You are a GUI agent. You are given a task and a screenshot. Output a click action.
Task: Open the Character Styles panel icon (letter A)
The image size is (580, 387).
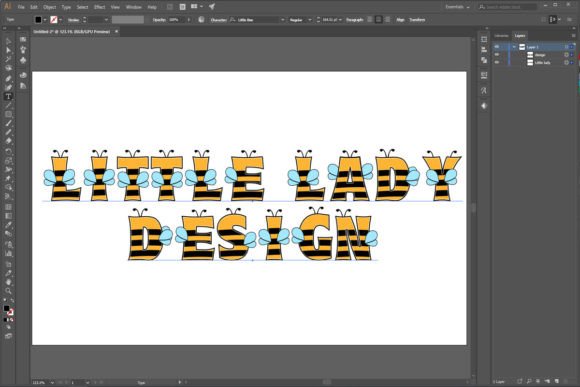[x=484, y=91]
